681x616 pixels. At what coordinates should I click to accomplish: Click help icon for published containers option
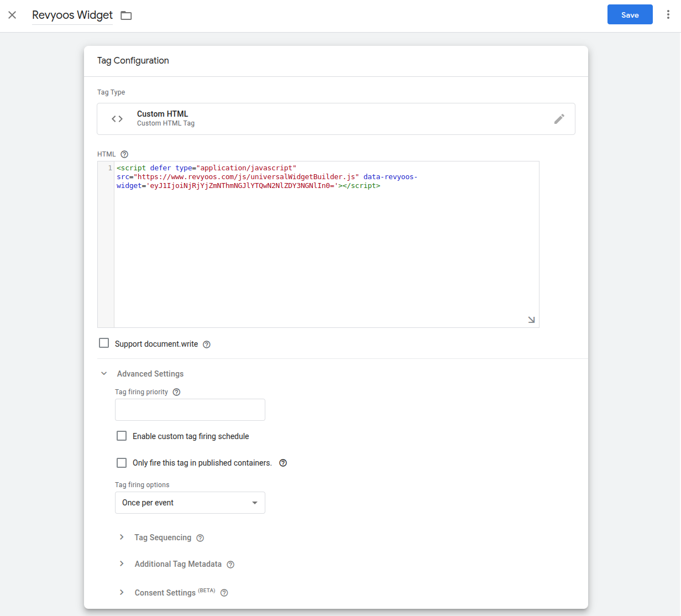[283, 463]
